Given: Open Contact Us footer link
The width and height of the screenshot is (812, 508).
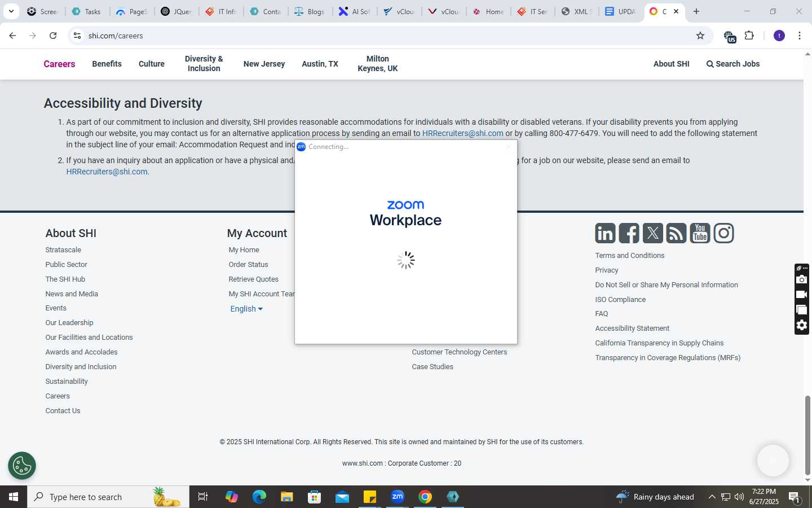Looking at the screenshot, I should (63, 411).
